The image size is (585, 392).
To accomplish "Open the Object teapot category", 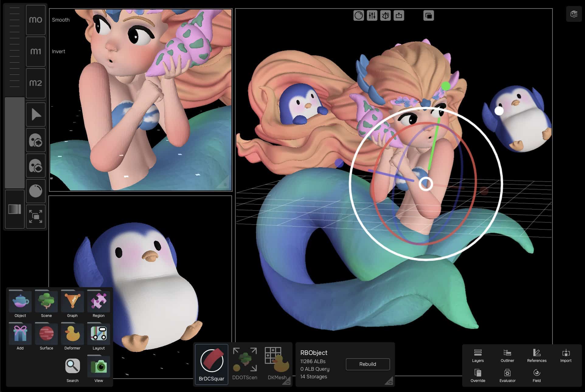I will click(20, 304).
